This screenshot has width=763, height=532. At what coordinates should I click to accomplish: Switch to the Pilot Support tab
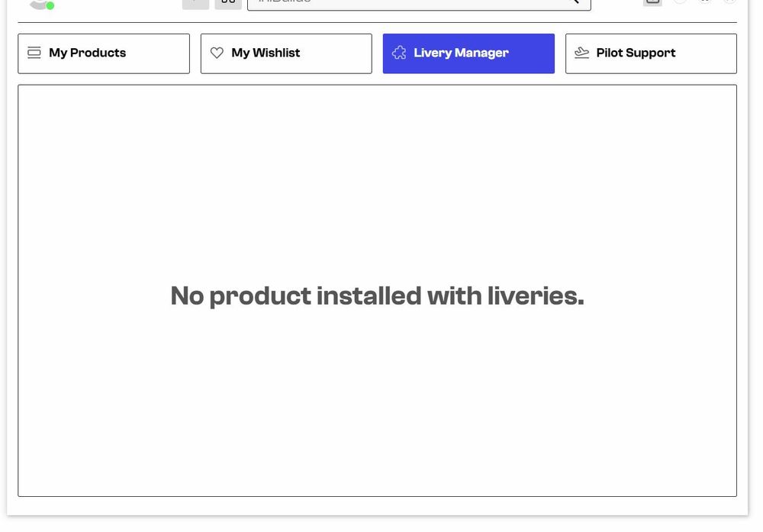(651, 53)
